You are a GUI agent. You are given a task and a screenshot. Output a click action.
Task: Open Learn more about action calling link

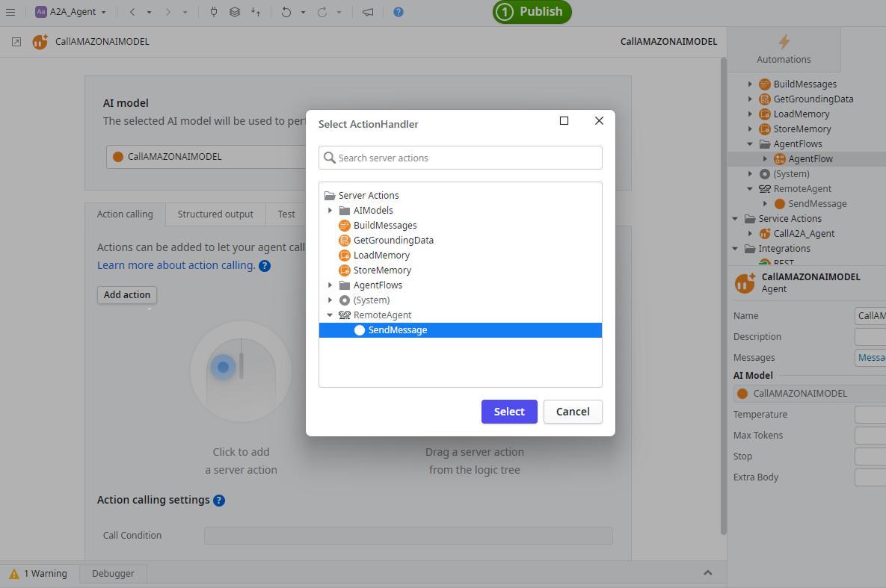[x=176, y=265]
